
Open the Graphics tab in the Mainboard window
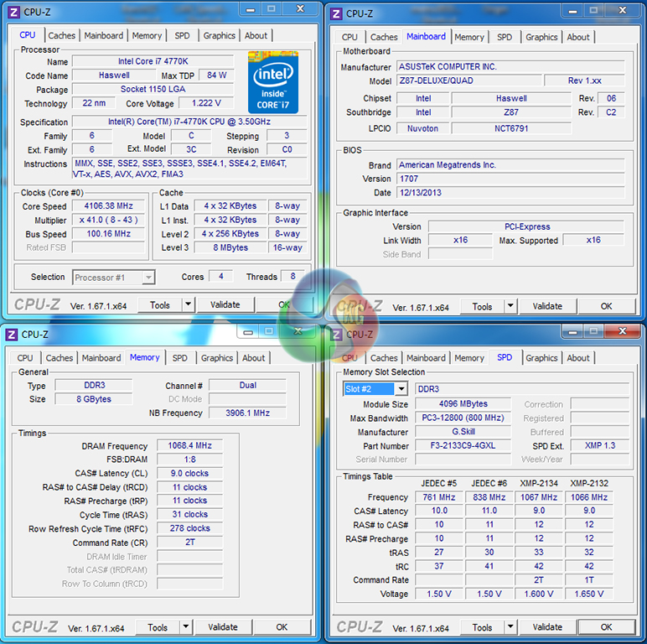(541, 37)
